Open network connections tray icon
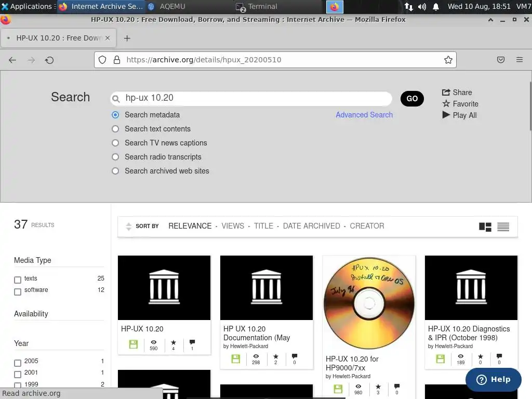Viewport: 532px width, 399px height. point(408,7)
